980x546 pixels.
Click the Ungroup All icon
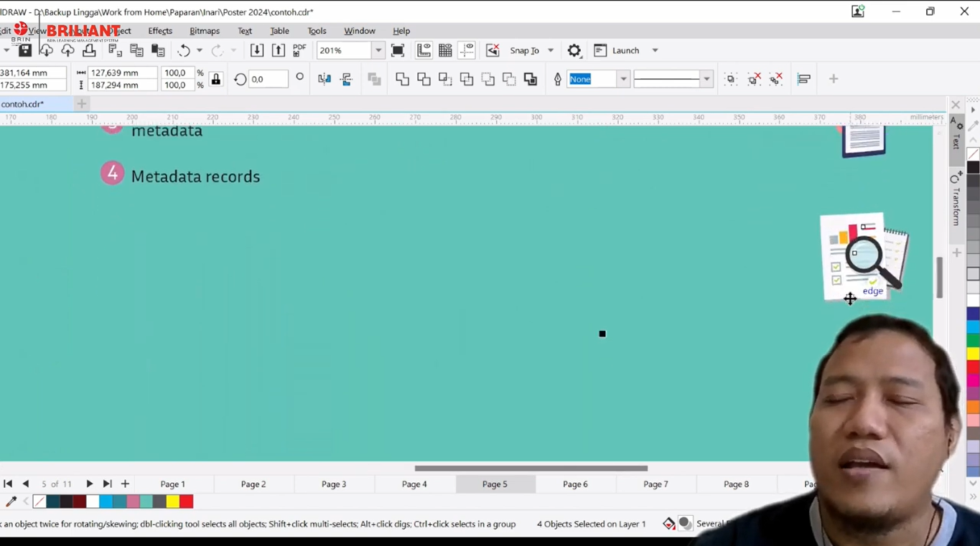(776, 79)
